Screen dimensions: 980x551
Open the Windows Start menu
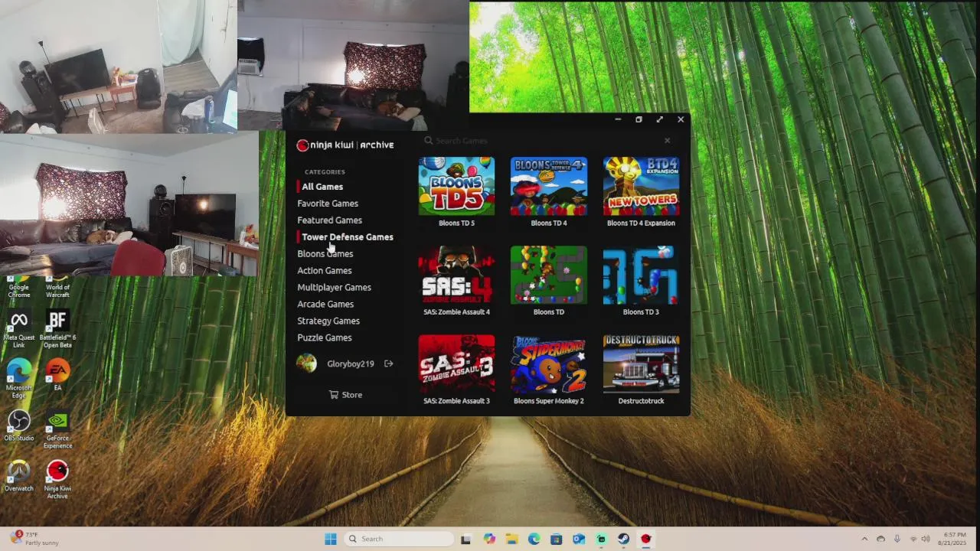(x=331, y=539)
